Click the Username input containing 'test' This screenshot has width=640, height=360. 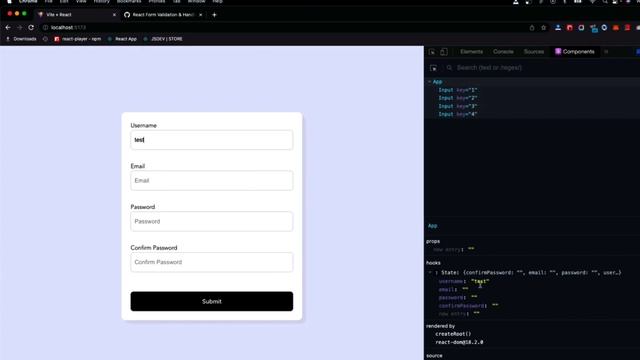(x=211, y=140)
